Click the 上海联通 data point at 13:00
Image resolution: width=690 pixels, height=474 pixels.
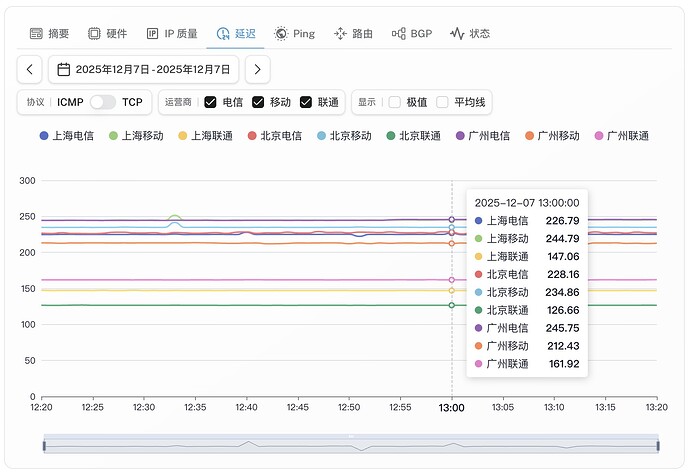pos(451,290)
